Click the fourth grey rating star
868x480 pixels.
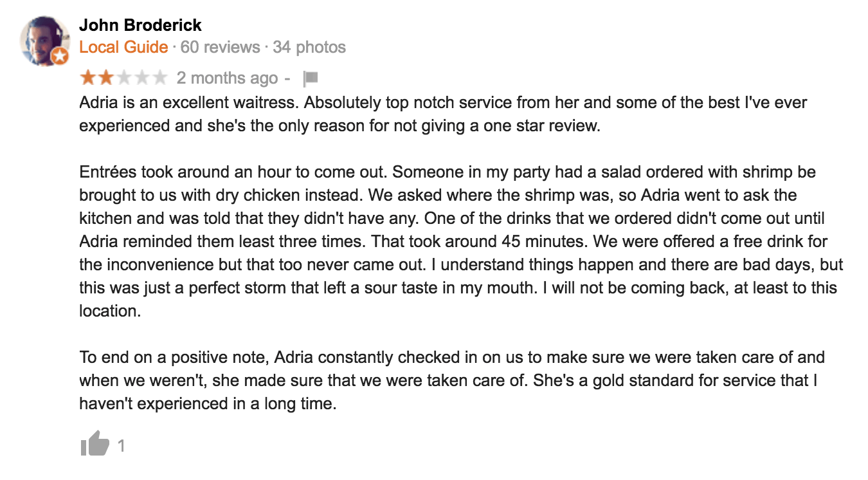tap(141, 78)
